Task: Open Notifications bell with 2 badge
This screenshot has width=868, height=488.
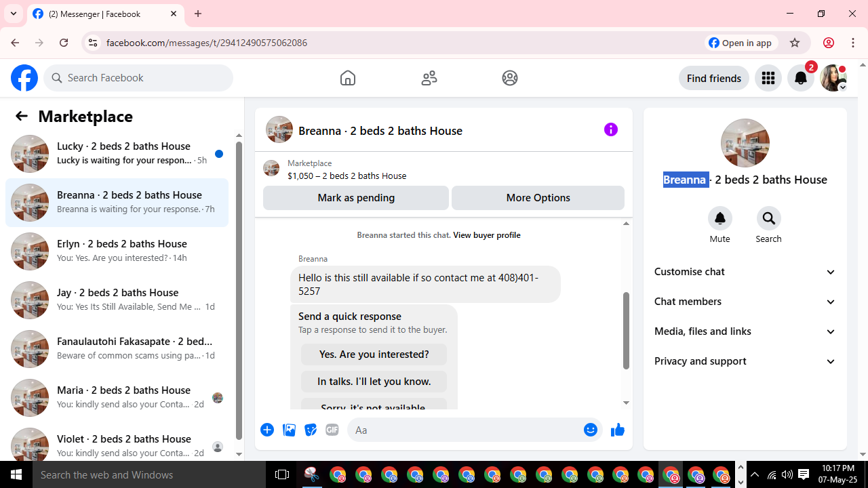Action: click(x=801, y=78)
